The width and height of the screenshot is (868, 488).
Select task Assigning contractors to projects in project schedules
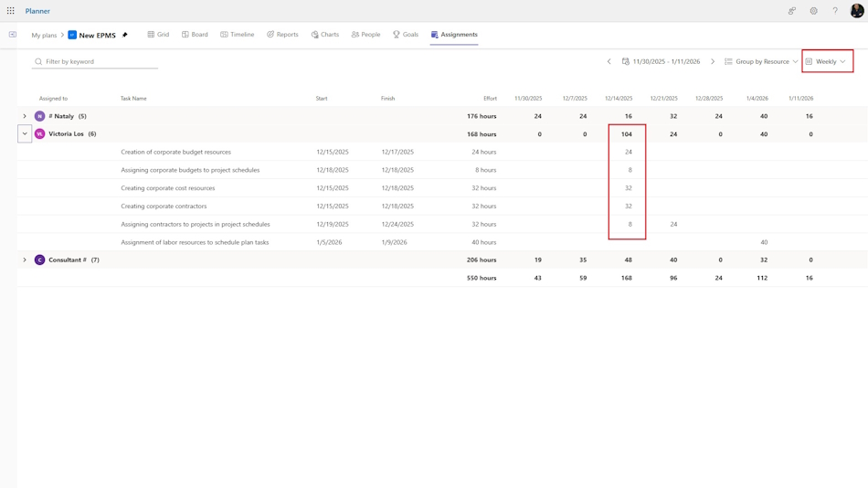[x=196, y=224]
